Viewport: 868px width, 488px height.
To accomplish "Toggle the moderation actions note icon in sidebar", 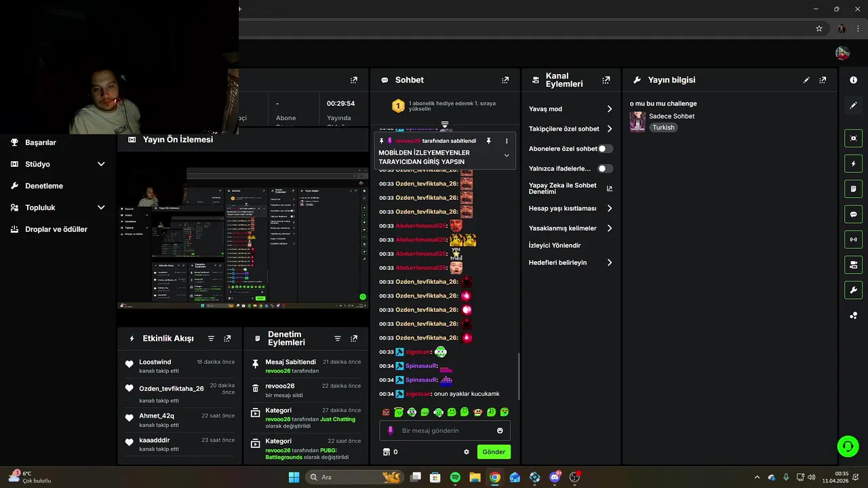I will point(853,188).
